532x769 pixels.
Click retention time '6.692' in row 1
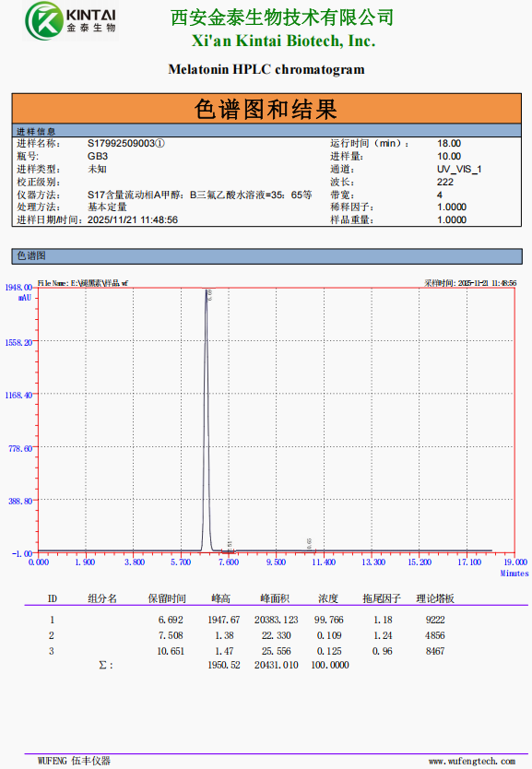tap(171, 620)
